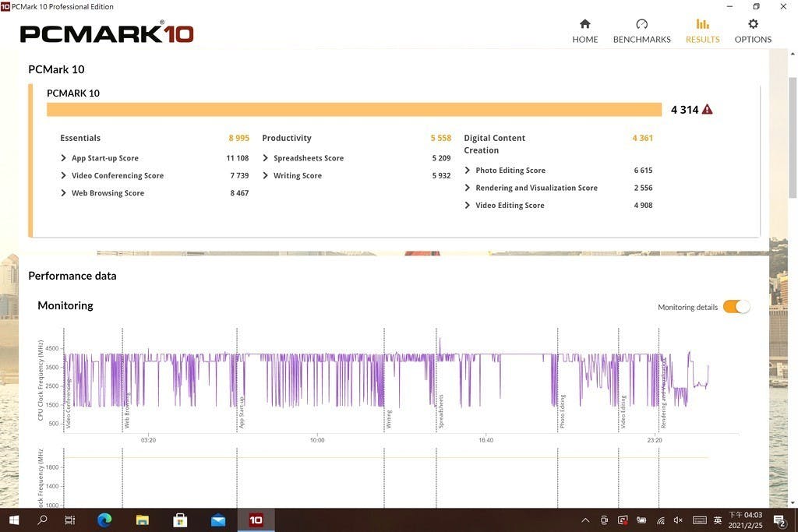The height and width of the screenshot is (532, 798).
Task: Click the Performance data heading
Action: tap(72, 276)
